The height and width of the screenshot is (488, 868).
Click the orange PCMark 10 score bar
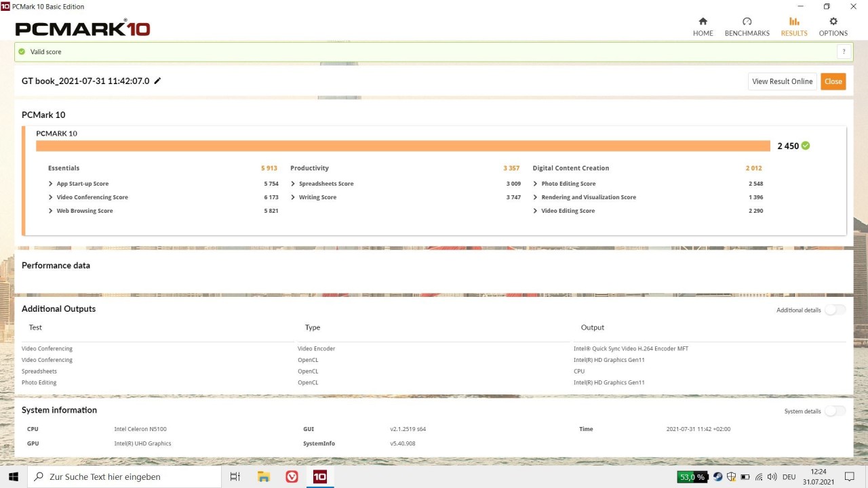403,146
